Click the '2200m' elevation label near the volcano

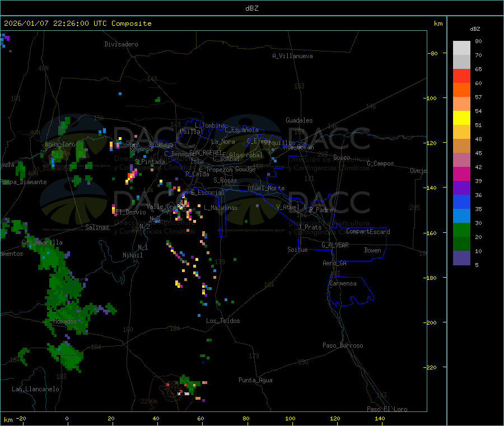coord(149,401)
